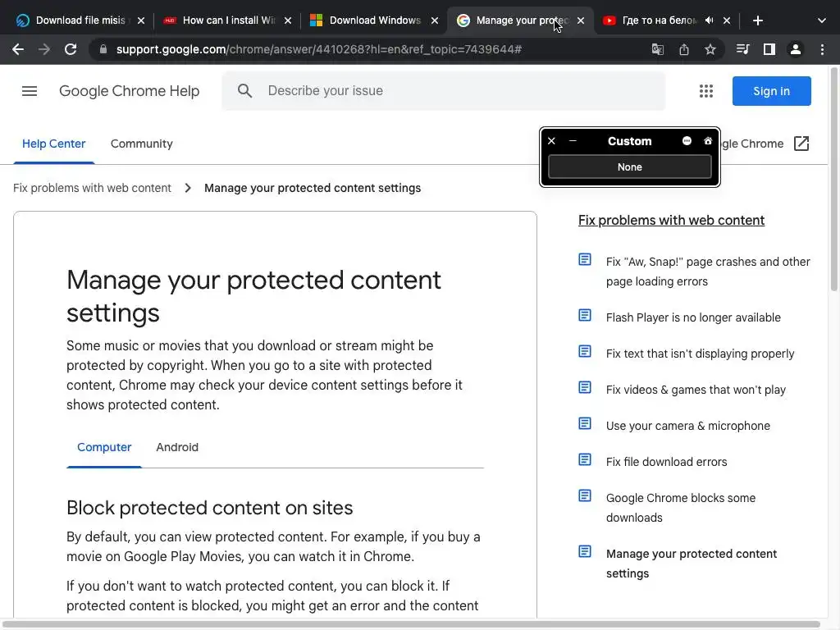Toggle the browser side panel
This screenshot has width=840, height=630.
769,49
